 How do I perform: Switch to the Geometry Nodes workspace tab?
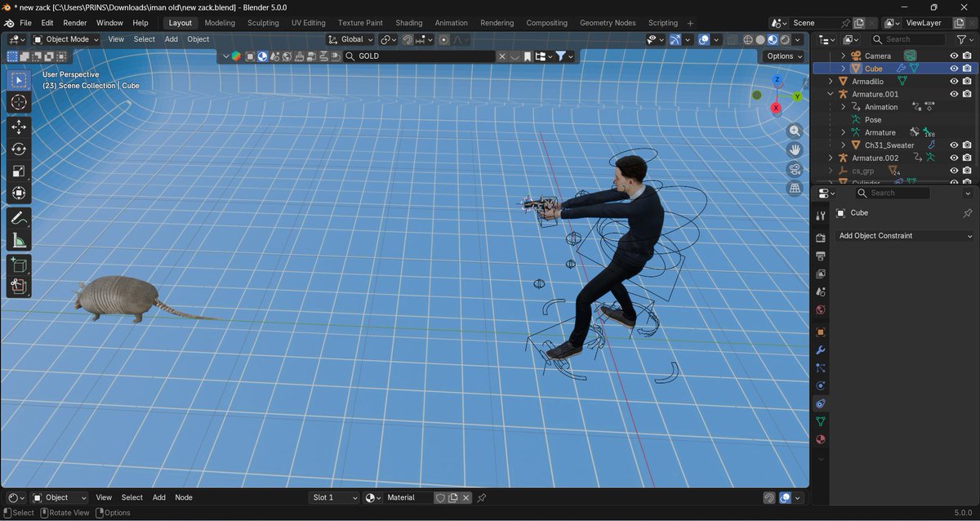coord(606,23)
